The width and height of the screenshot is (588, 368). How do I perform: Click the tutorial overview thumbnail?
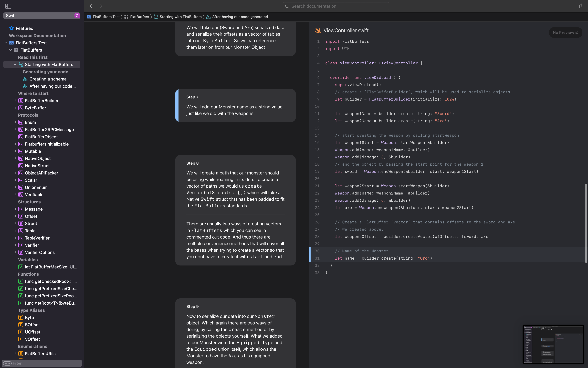click(x=553, y=344)
